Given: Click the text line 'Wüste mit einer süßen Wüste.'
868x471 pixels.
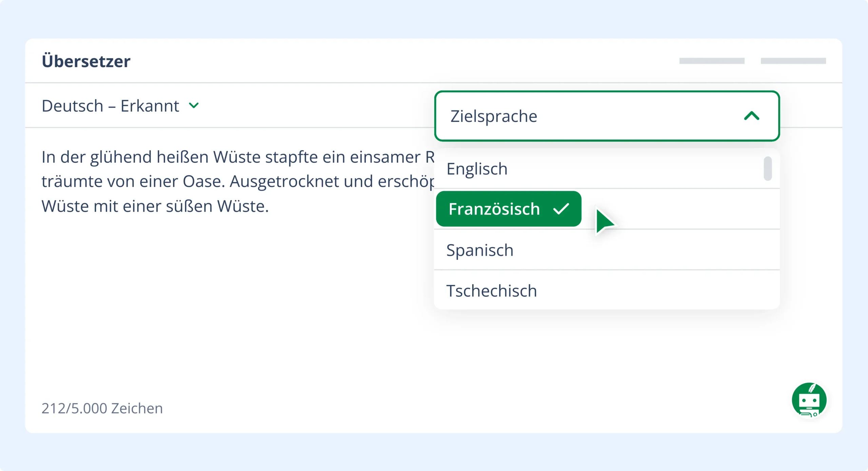Looking at the screenshot, I should (x=155, y=206).
